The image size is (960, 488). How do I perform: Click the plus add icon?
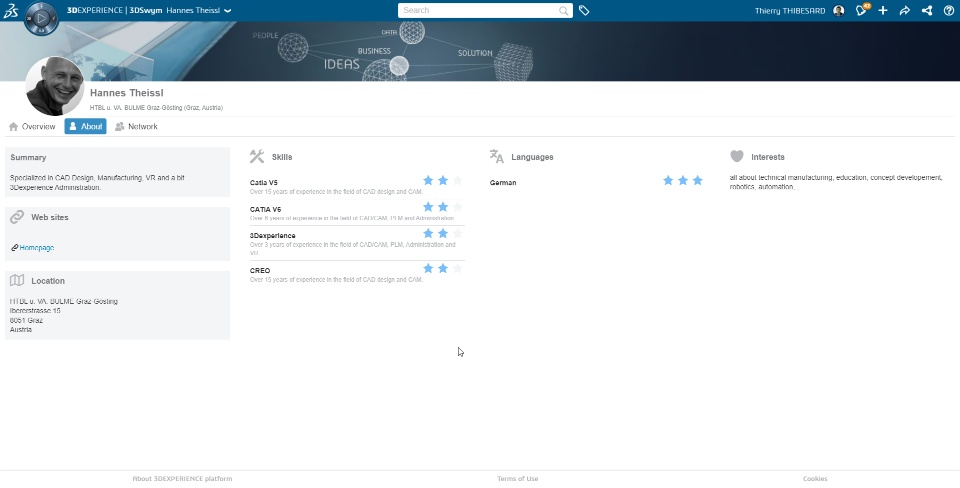(883, 10)
